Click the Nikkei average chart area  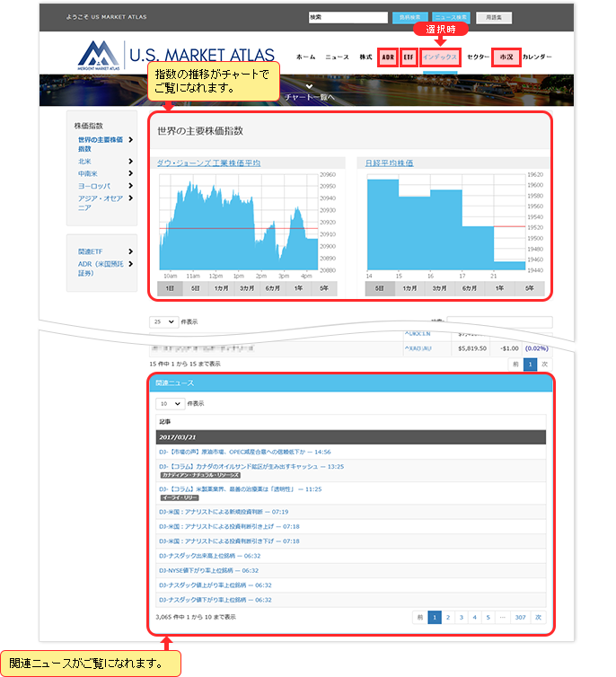(446, 223)
